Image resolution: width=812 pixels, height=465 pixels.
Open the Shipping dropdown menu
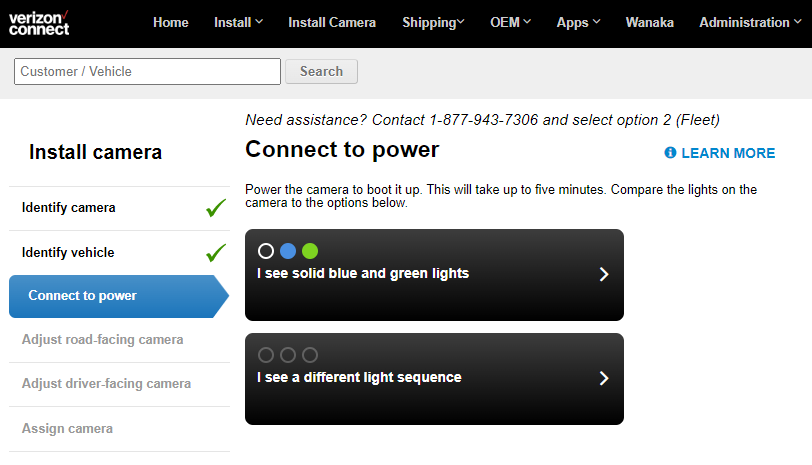point(433,22)
